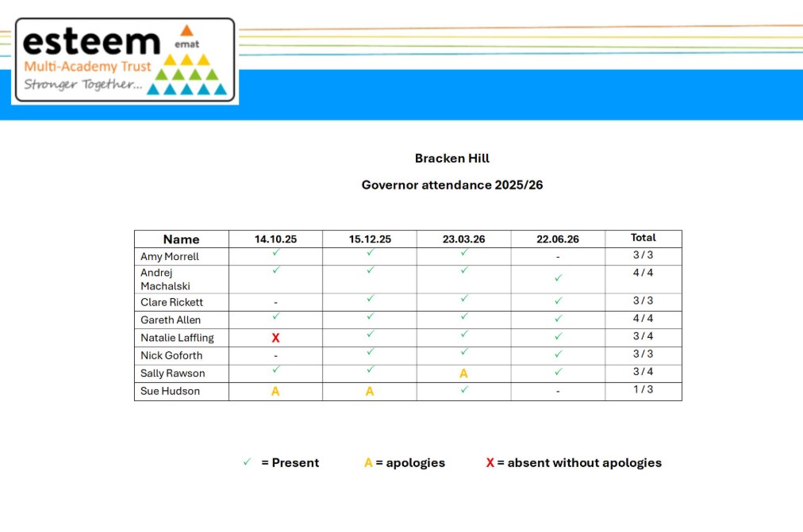Click Andrej Machalski's total '4 / 4'
The height and width of the screenshot is (532, 803).
(644, 273)
